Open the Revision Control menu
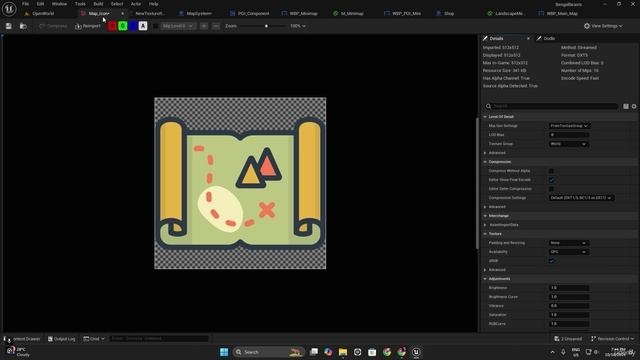The width and height of the screenshot is (640, 360). tap(613, 338)
